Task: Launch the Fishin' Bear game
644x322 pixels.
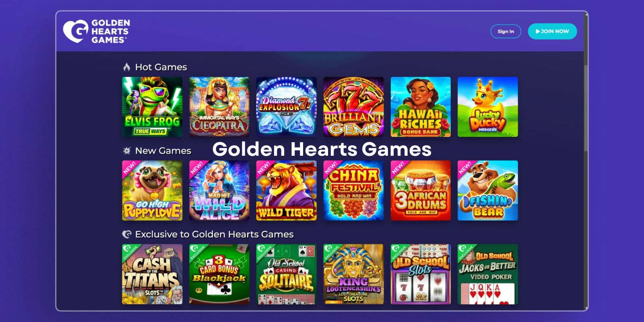Action: pyautogui.click(x=488, y=190)
